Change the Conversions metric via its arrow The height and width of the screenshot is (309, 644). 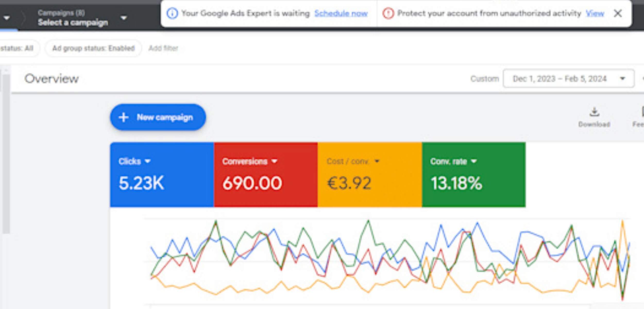pyautogui.click(x=275, y=161)
